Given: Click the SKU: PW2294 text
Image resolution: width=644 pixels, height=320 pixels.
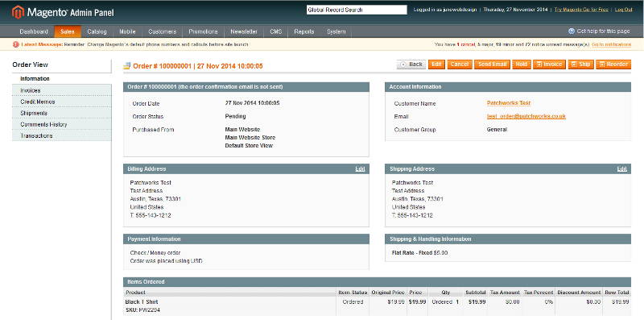Looking at the screenshot, I should 142,310.
